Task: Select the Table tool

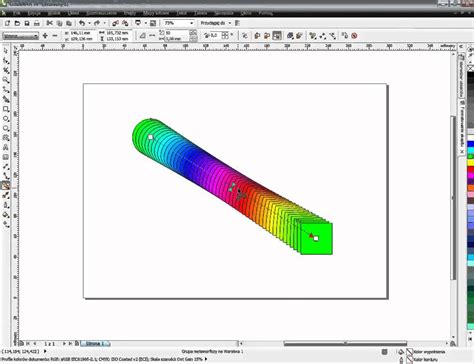Action: [x=6, y=157]
